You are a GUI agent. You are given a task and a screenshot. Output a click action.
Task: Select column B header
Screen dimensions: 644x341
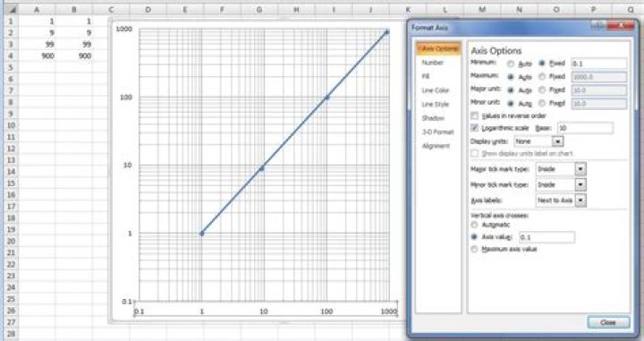point(74,9)
